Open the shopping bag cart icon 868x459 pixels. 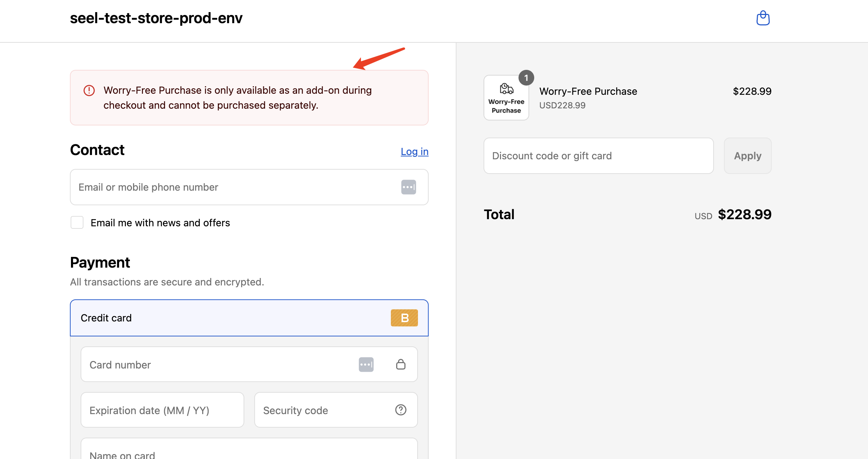pos(763,18)
